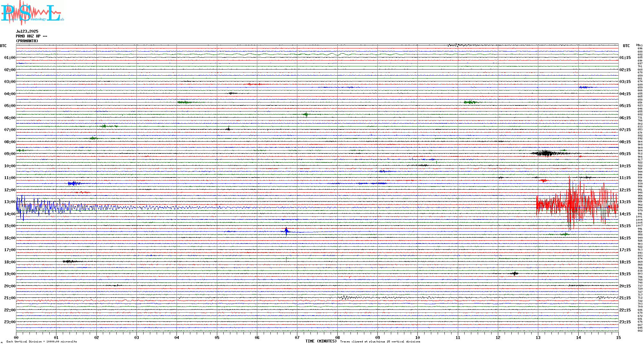Click the 08:15 end-time label

pos(625,142)
